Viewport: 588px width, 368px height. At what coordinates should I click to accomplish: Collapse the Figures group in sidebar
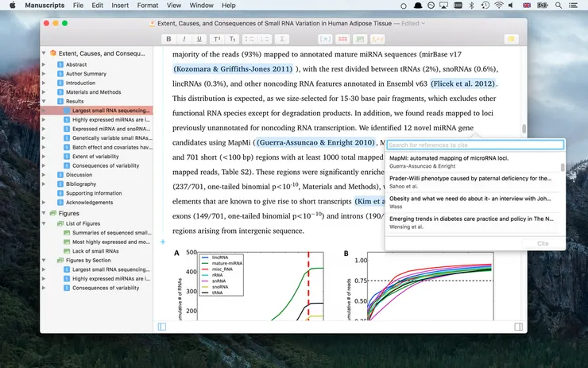[43, 214]
